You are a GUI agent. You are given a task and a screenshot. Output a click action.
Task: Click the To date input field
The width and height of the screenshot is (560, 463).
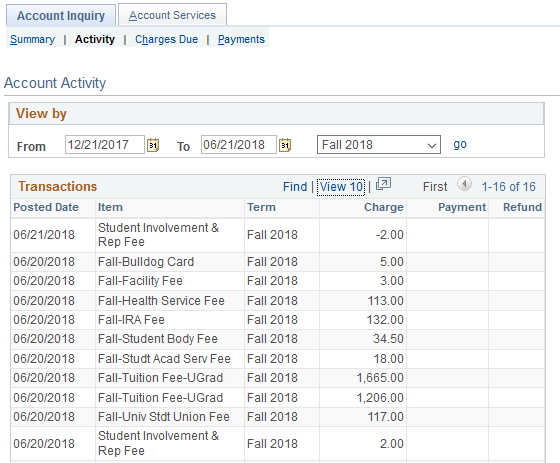[239, 145]
